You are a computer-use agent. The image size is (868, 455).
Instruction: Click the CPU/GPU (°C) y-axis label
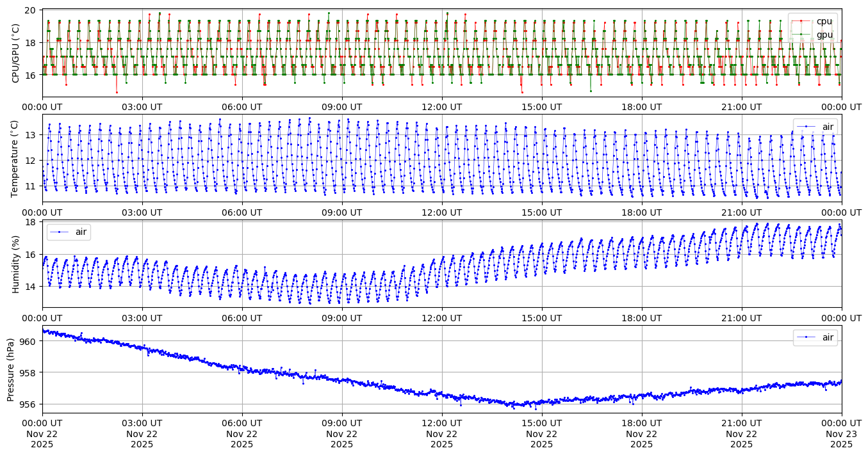(x=16, y=53)
